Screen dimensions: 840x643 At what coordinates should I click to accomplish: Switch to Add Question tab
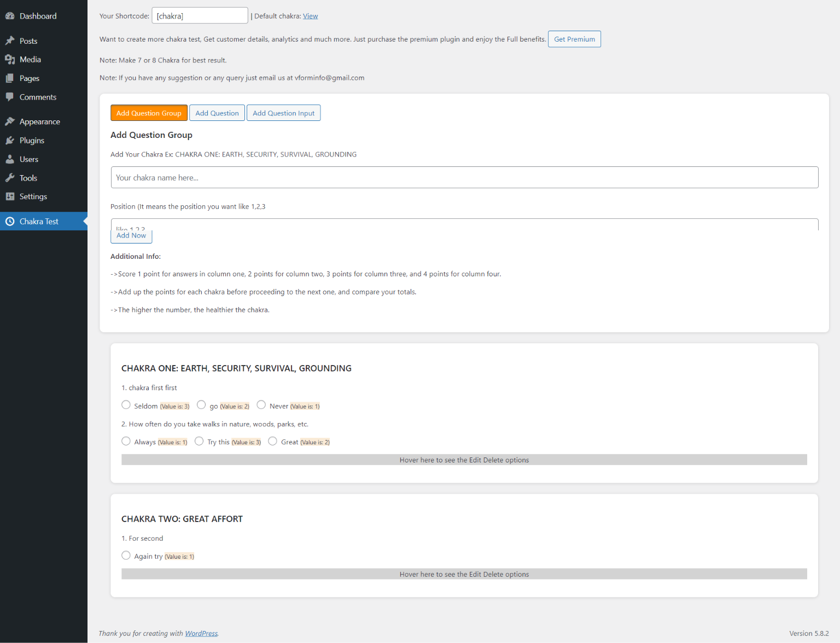pos(217,113)
